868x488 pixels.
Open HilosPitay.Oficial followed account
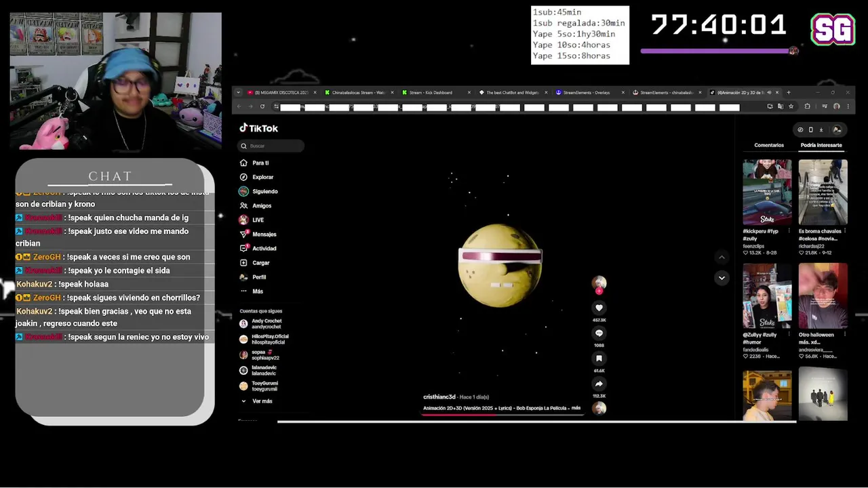pyautogui.click(x=264, y=339)
